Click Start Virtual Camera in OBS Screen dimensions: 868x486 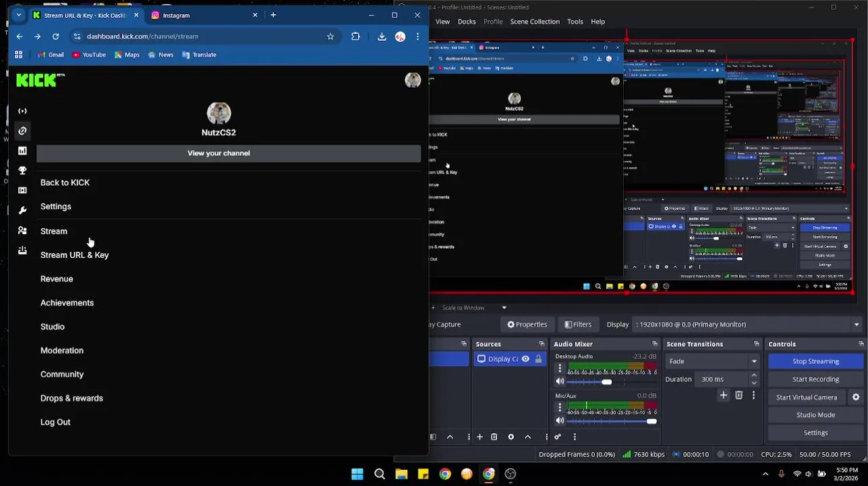(x=807, y=398)
